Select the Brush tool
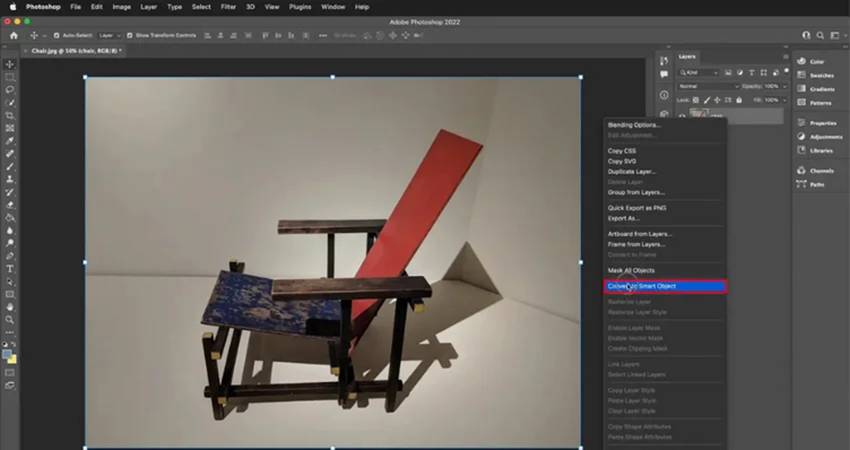Image resolution: width=850 pixels, height=450 pixels. pyautogui.click(x=10, y=166)
